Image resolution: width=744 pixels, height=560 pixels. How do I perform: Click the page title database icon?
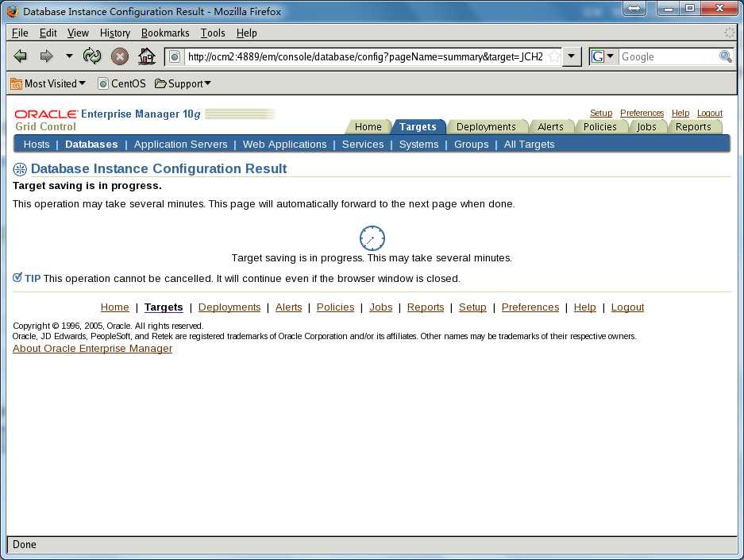click(20, 169)
